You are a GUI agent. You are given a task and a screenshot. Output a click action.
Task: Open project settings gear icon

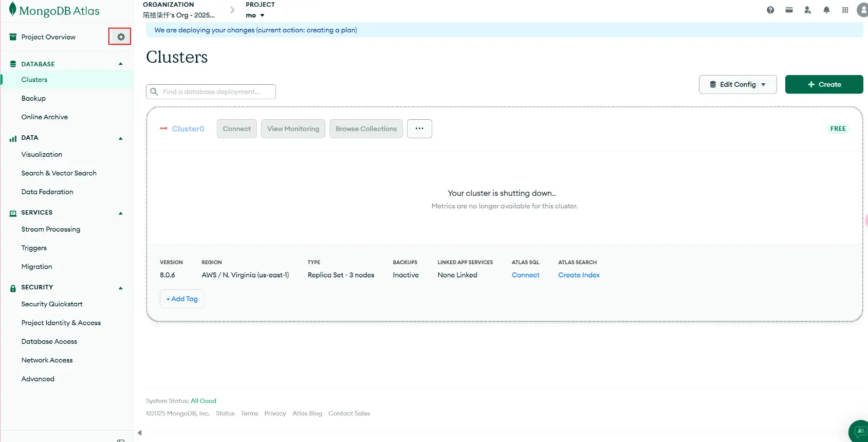pyautogui.click(x=121, y=37)
